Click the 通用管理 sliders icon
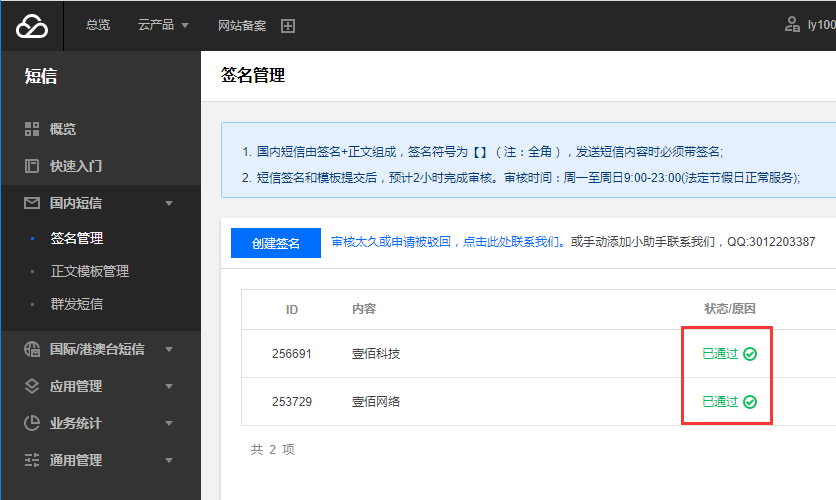 coord(31,460)
